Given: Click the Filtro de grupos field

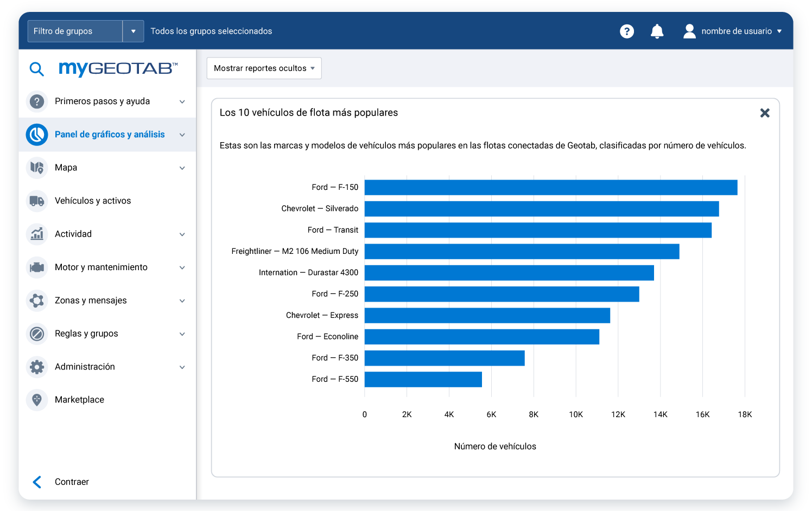Looking at the screenshot, I should point(75,31).
